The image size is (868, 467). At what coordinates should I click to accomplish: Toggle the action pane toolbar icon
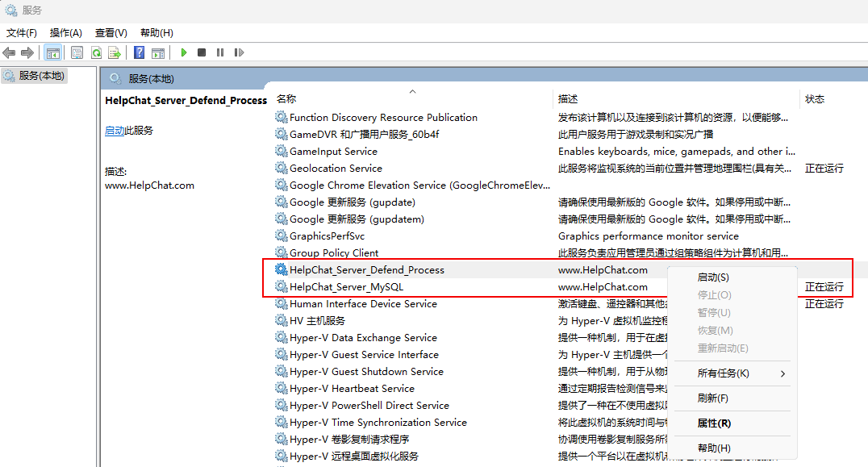click(x=158, y=53)
